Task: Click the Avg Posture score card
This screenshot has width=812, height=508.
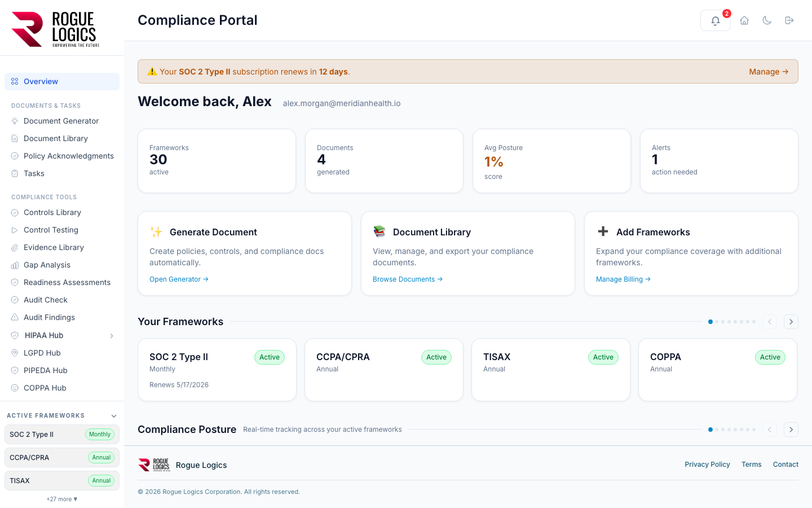Action: coord(551,161)
